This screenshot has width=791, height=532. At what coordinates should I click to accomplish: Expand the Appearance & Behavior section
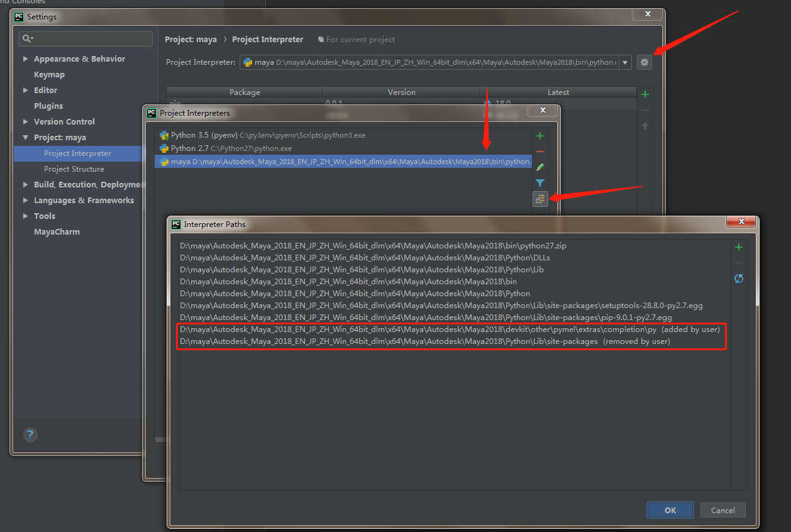26,59
